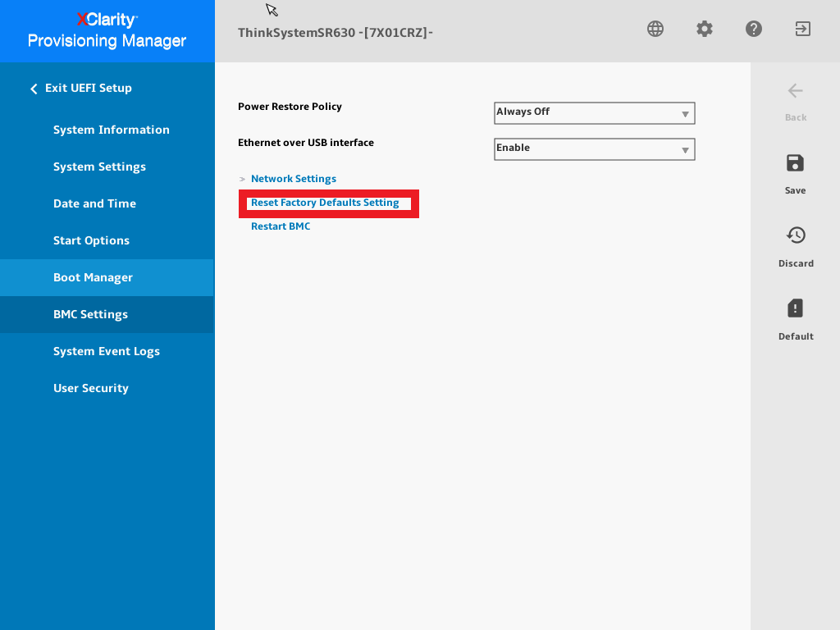Open Network Settings link
The height and width of the screenshot is (630, 840).
[294, 179]
